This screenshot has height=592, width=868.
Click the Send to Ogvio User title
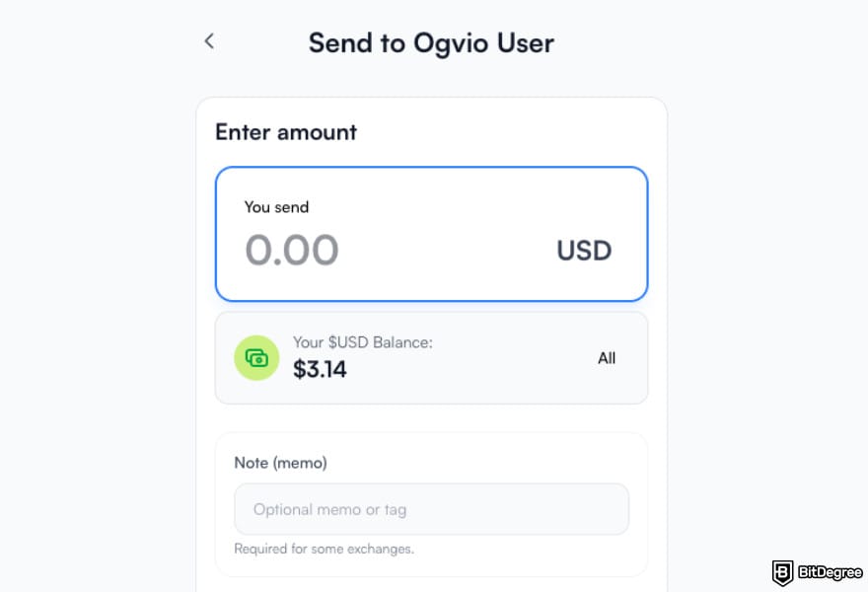pos(431,42)
